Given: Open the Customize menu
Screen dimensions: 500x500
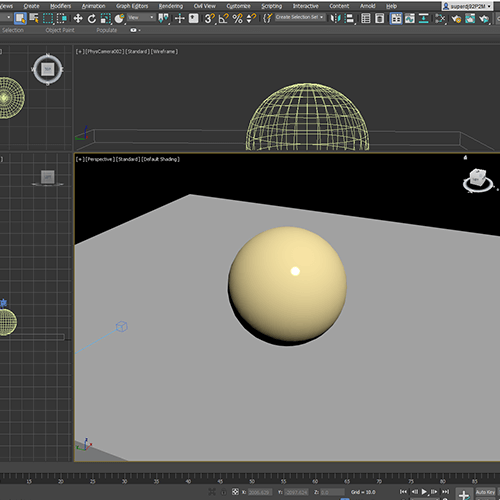Looking at the screenshot, I should [x=238, y=6].
